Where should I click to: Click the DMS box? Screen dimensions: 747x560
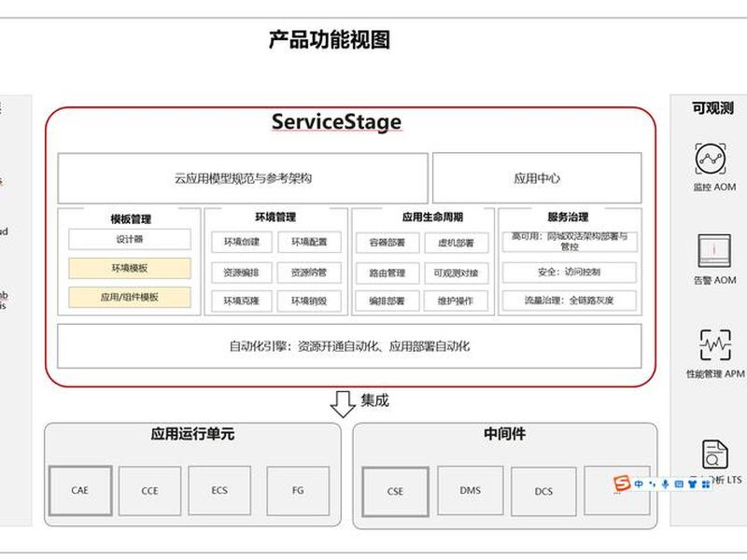coord(471,491)
